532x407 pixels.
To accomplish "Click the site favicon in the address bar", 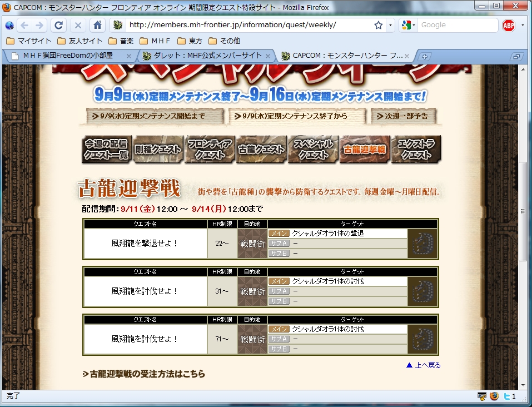I will pyautogui.click(x=118, y=25).
